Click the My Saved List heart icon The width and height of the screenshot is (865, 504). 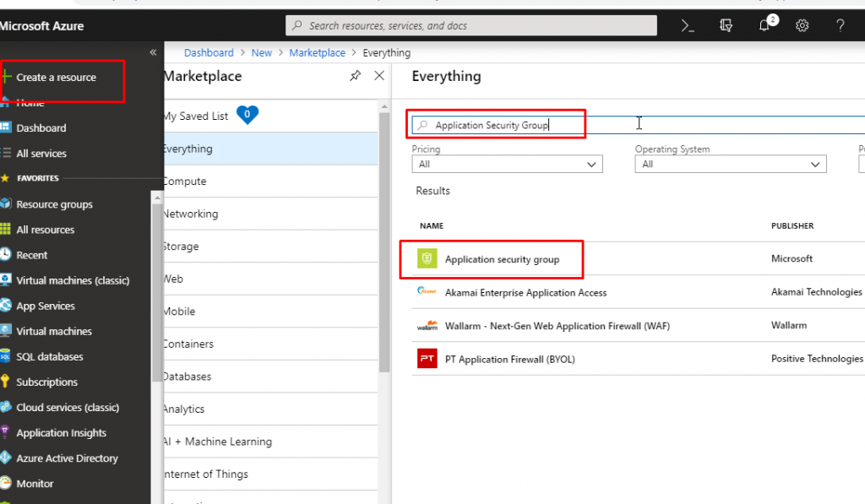[x=247, y=115]
